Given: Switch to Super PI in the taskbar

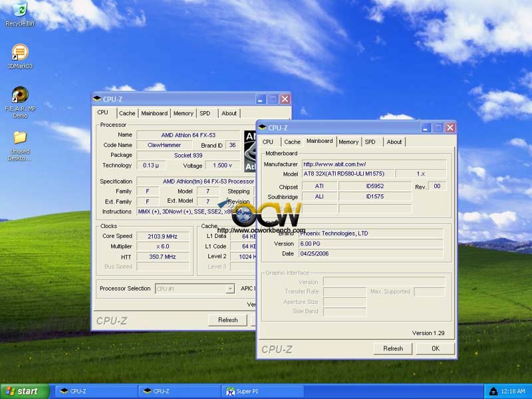Looking at the screenshot, I should point(262,391).
